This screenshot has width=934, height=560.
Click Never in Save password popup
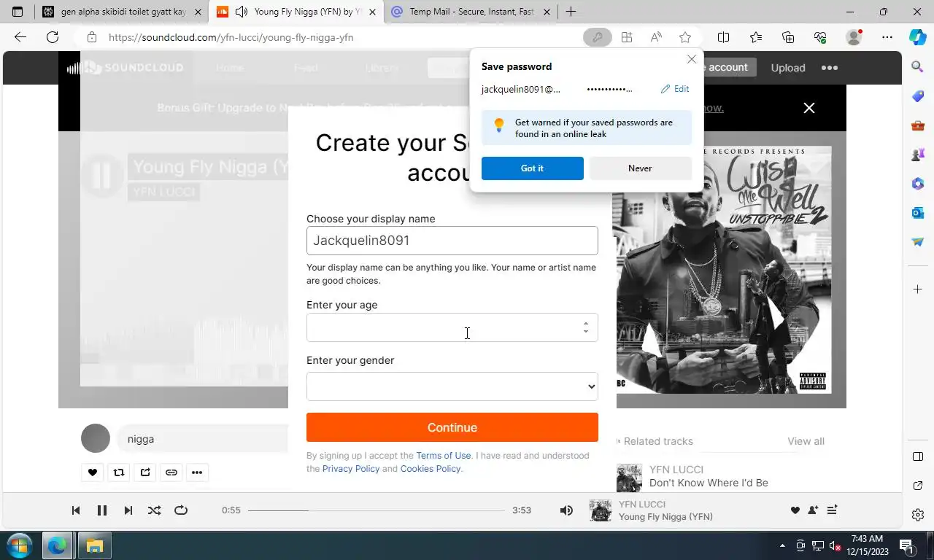(640, 168)
